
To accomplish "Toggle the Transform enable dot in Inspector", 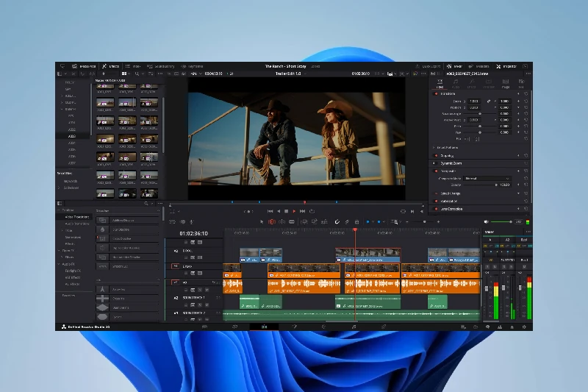I will 436,94.
